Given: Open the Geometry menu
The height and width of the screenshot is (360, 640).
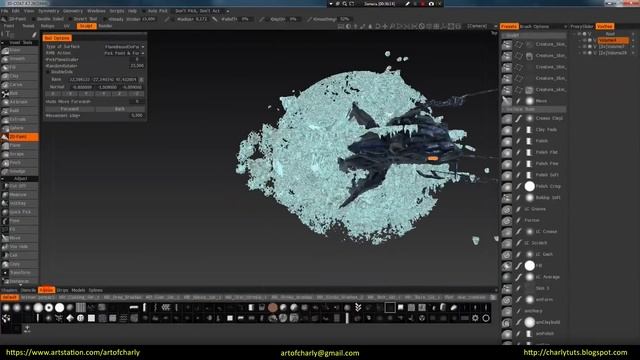Looking at the screenshot, I should [x=73, y=11].
